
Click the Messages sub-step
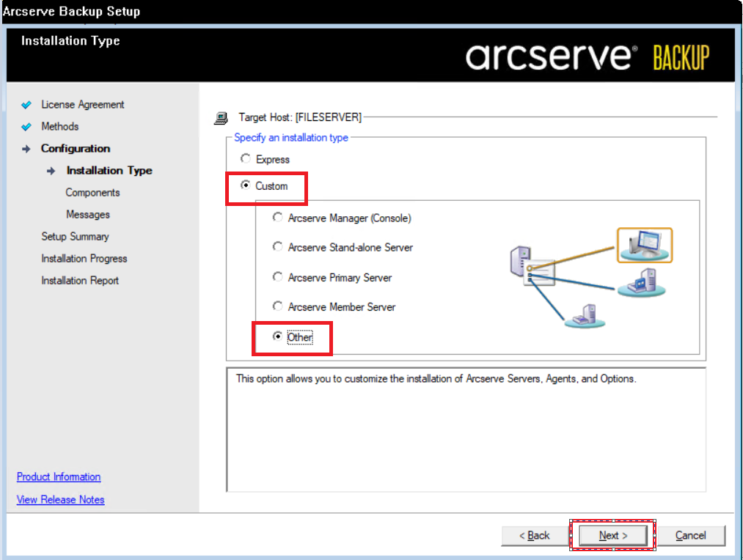tap(88, 215)
